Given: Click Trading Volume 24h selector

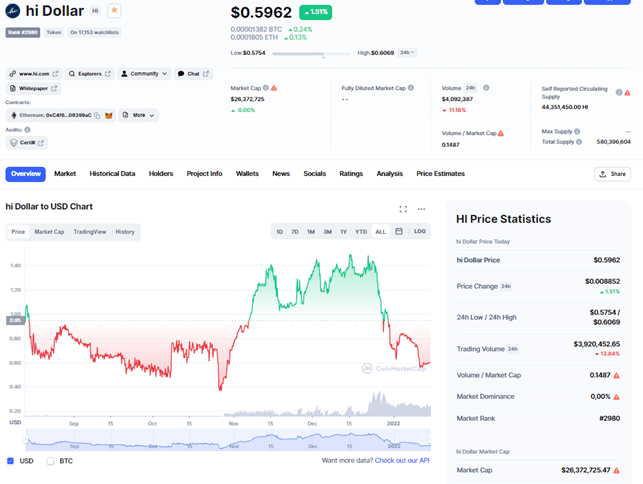Looking at the screenshot, I should (513, 349).
